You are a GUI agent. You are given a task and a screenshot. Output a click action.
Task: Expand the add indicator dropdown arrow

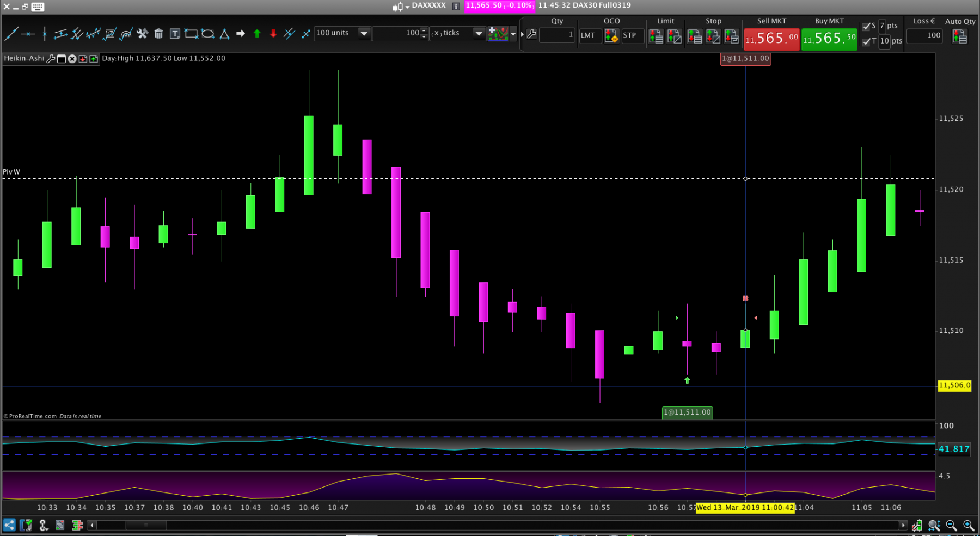click(513, 34)
